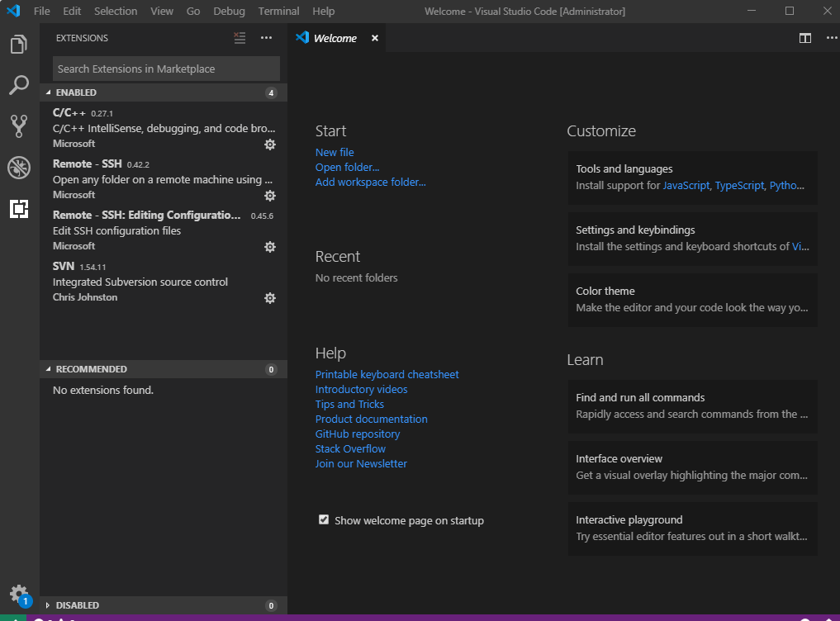Image resolution: width=840 pixels, height=621 pixels.
Task: Uncheck Show welcome page on startup
Action: tap(324, 519)
